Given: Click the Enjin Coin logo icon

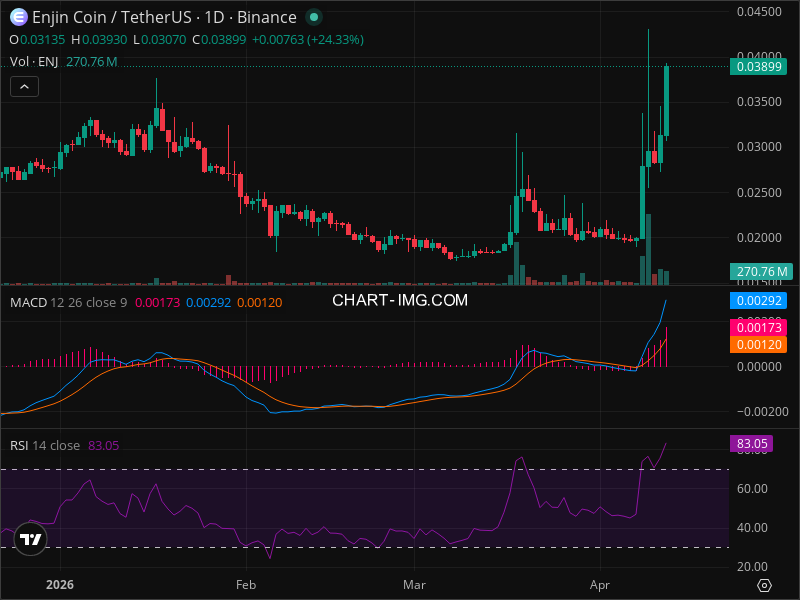Looking at the screenshot, I should 19,17.
